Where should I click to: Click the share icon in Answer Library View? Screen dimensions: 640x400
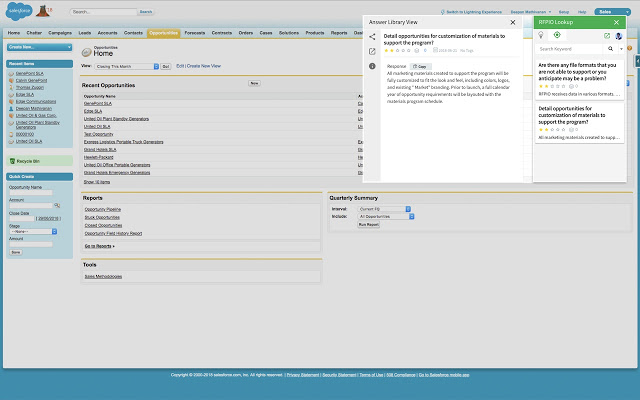(373, 37)
